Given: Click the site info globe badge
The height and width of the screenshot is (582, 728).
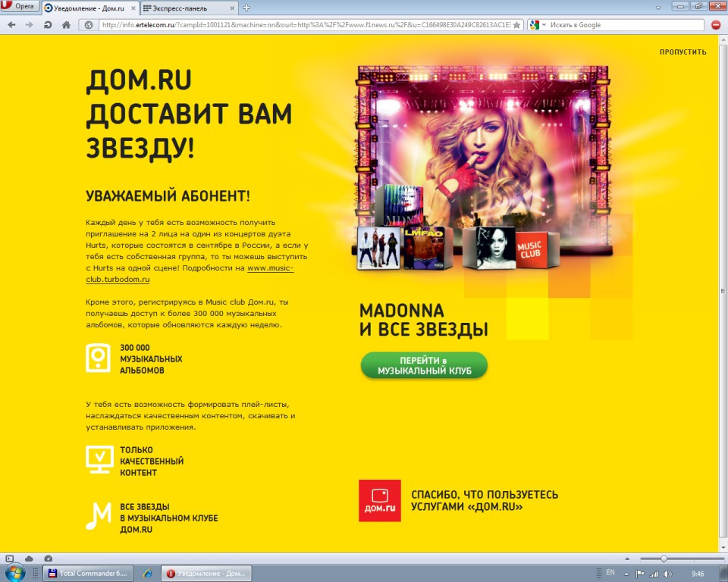Looking at the screenshot, I should (x=89, y=25).
